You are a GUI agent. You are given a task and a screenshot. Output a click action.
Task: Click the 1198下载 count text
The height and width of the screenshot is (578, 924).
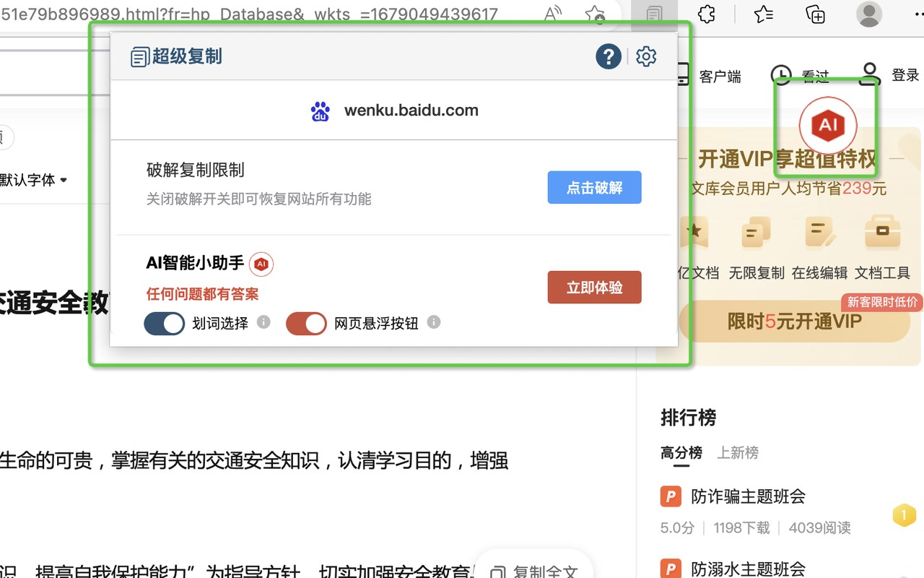tap(741, 528)
